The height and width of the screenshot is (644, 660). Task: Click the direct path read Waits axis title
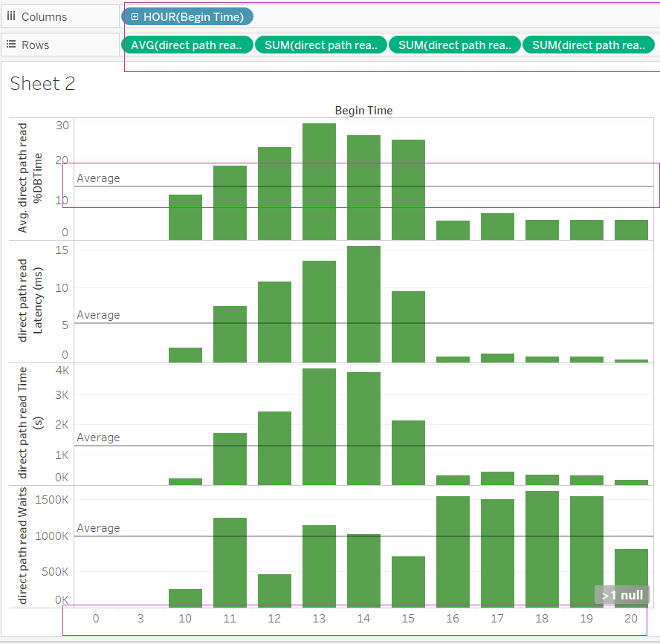[23, 546]
